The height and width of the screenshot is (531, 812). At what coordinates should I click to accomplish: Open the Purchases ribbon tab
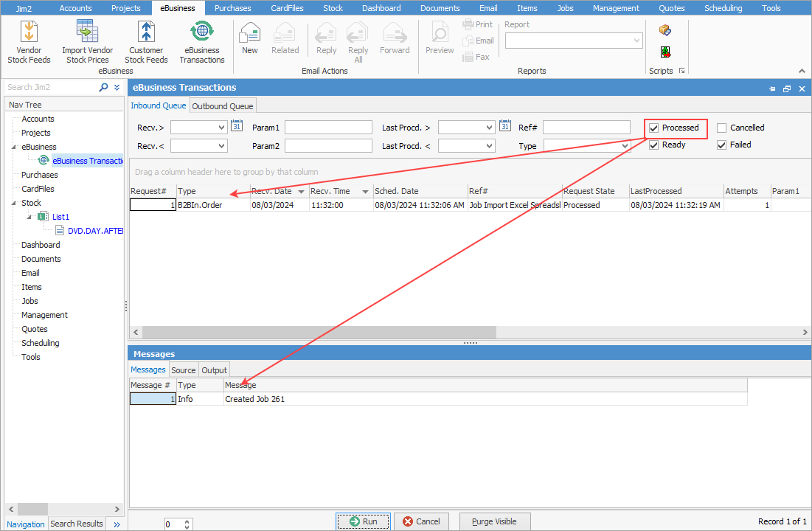232,8
